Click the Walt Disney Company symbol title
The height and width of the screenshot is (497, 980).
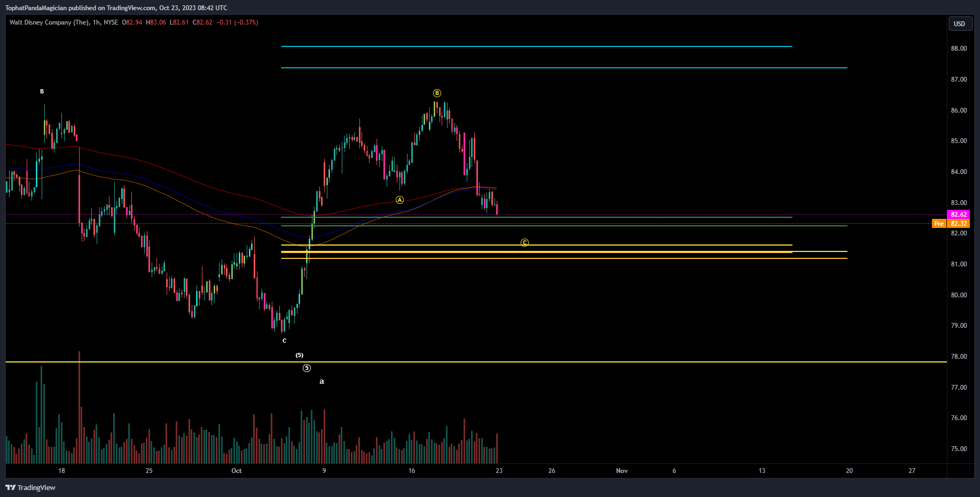pos(49,22)
